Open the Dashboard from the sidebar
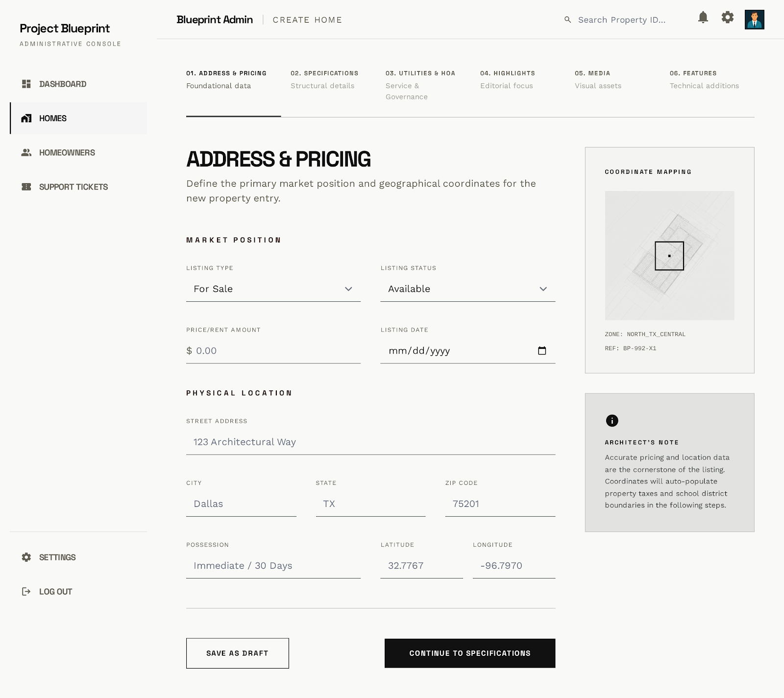784x698 pixels. [x=62, y=84]
